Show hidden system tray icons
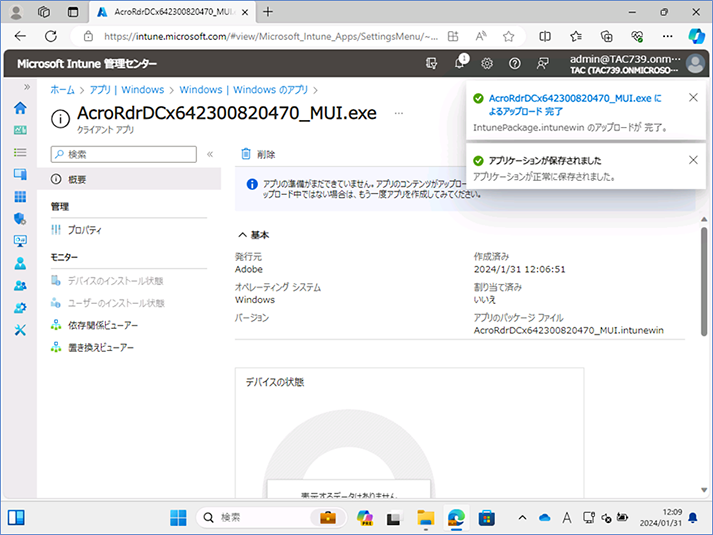 [x=522, y=517]
